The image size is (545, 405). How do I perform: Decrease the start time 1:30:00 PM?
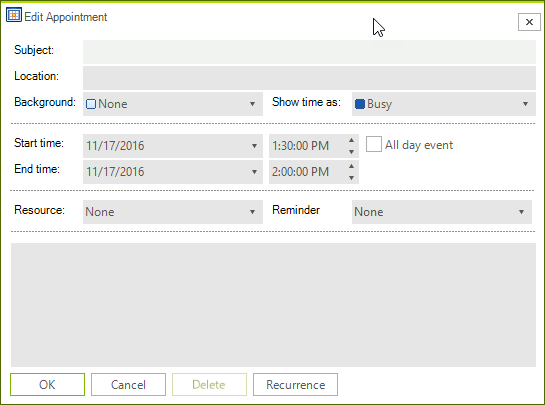pos(351,152)
